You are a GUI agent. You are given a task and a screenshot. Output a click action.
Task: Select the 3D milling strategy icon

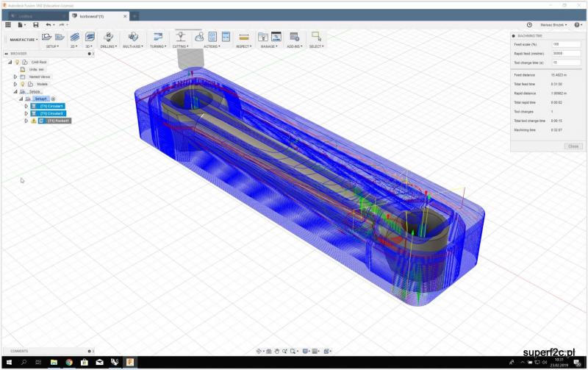point(90,36)
